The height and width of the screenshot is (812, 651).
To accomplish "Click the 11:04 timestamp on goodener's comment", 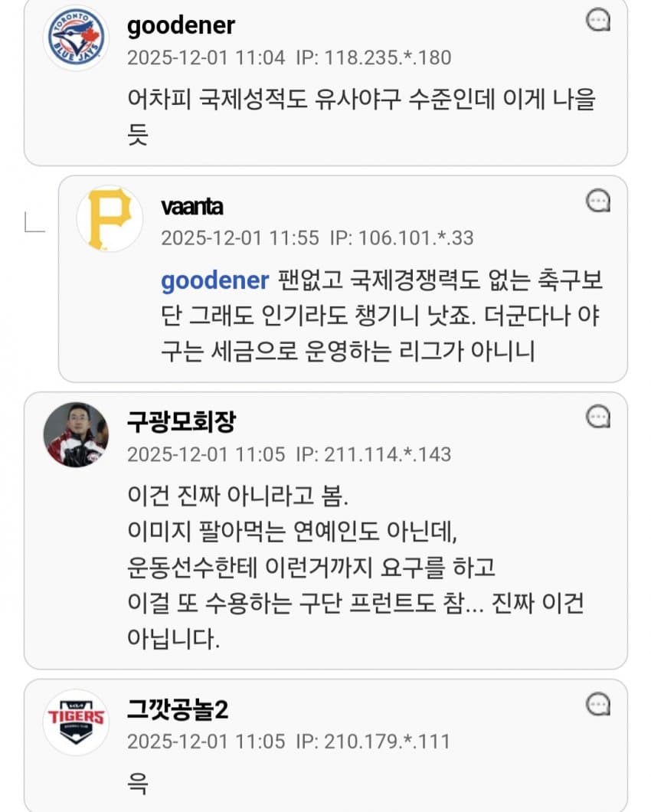I will [205, 57].
